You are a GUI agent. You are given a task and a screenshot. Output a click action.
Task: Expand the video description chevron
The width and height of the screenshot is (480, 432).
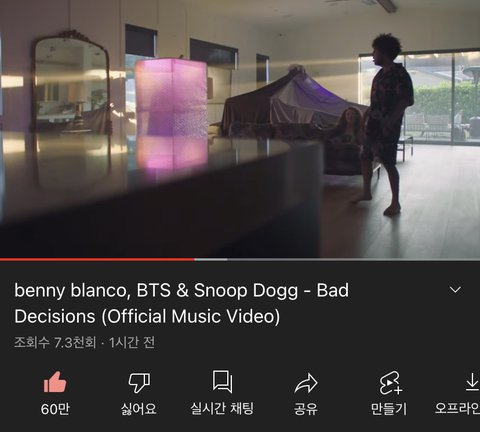tap(455, 289)
